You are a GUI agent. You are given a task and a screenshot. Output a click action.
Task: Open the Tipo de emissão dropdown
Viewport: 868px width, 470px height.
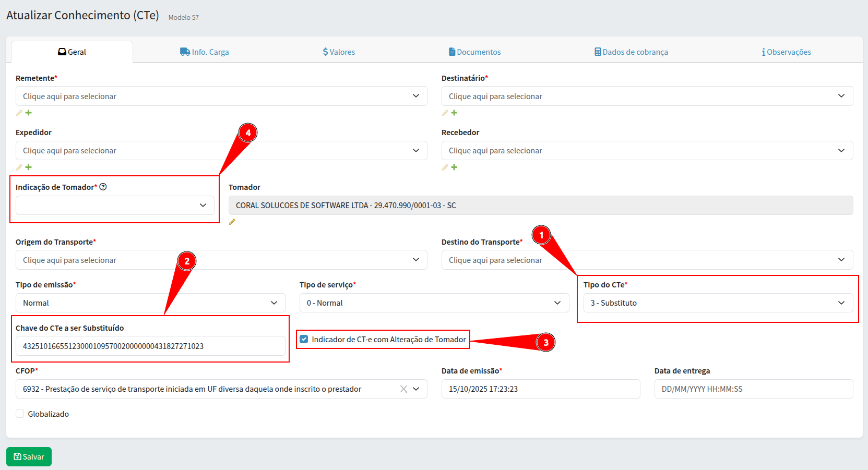150,303
